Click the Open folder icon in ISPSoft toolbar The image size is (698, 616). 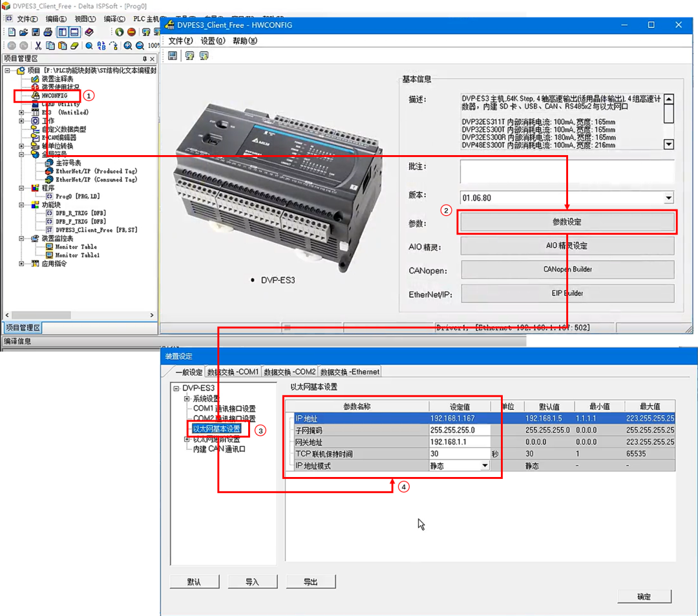(x=24, y=32)
